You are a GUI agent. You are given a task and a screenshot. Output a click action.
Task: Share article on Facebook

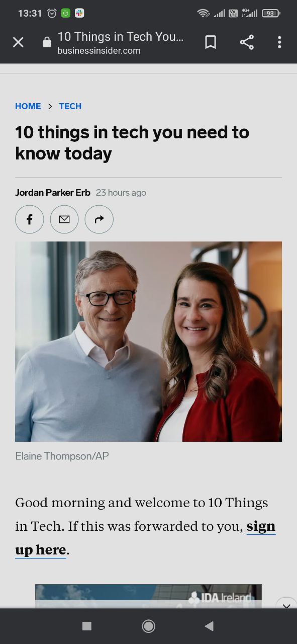[30, 219]
